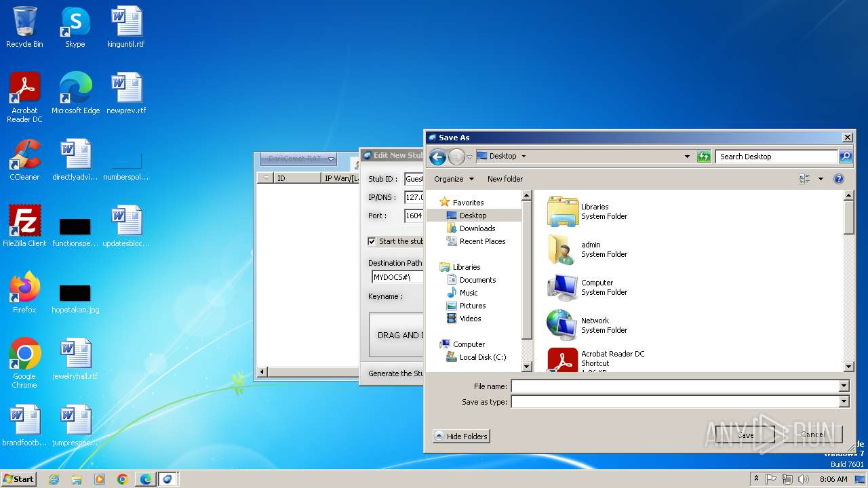Click the Save button
Screen dimensions: 868x488
(x=746, y=435)
